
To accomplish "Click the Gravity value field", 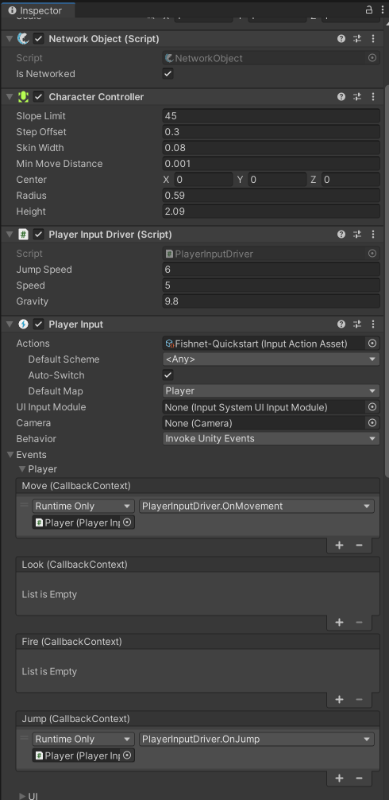I will pyautogui.click(x=271, y=301).
